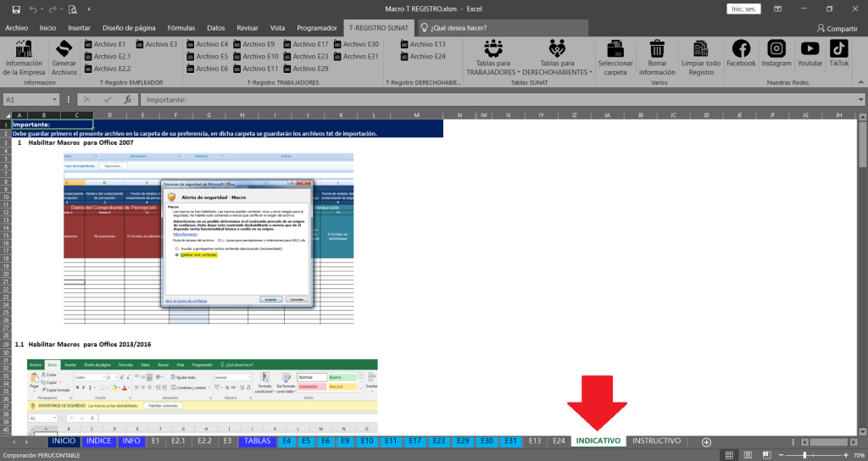The image size is (868, 461).
Task: Click the ¿Qué desea hacer? search box
Action: (503, 28)
